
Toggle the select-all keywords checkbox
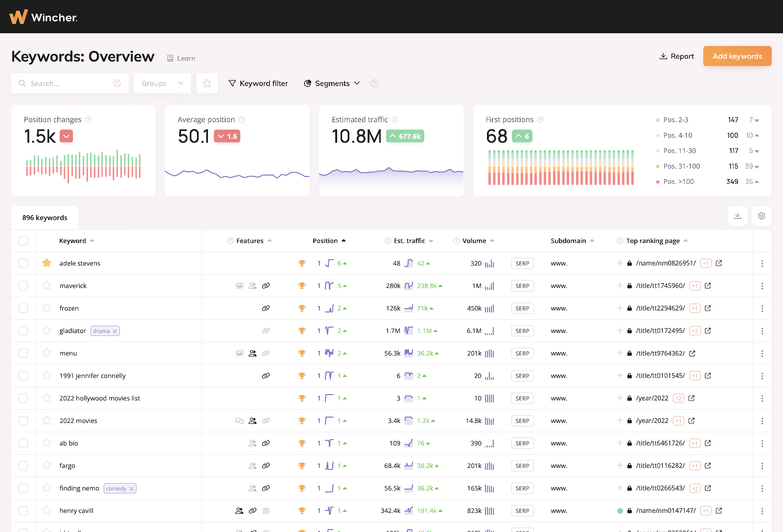click(x=23, y=241)
